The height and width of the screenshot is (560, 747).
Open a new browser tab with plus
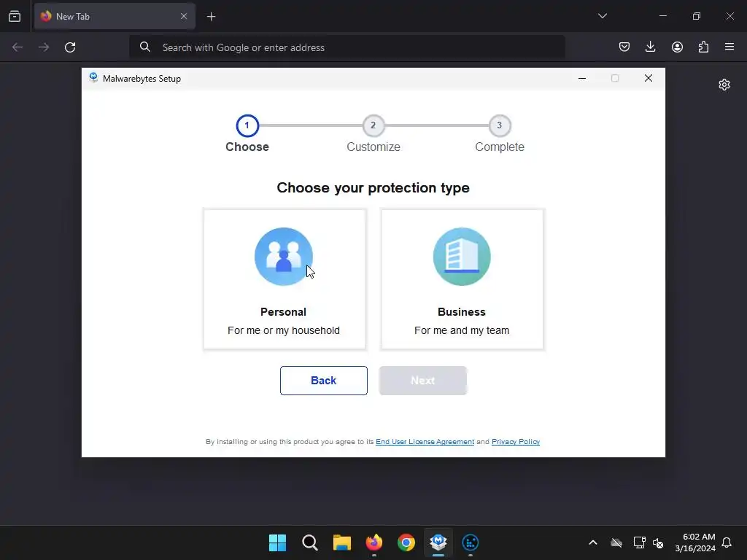pyautogui.click(x=211, y=17)
